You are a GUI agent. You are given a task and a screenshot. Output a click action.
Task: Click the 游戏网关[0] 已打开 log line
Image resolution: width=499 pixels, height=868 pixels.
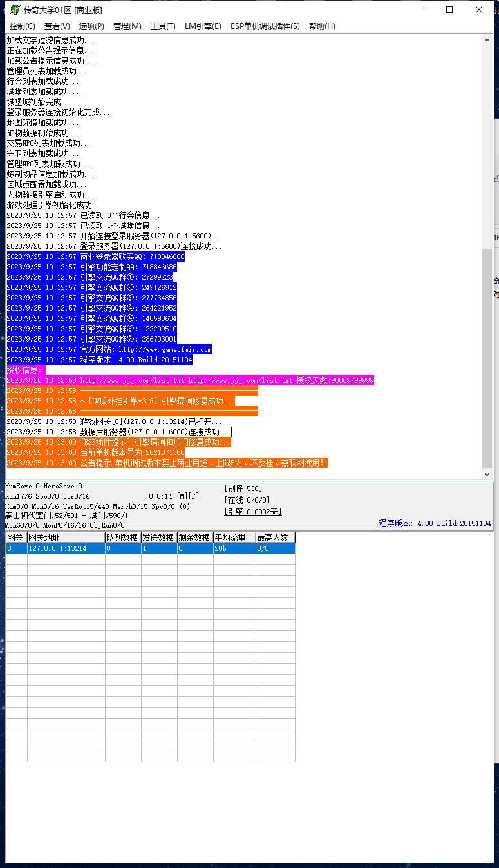click(114, 421)
